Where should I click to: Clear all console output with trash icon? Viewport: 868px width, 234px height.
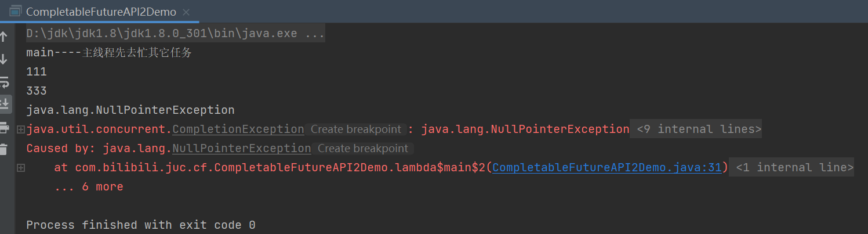pyautogui.click(x=4, y=149)
